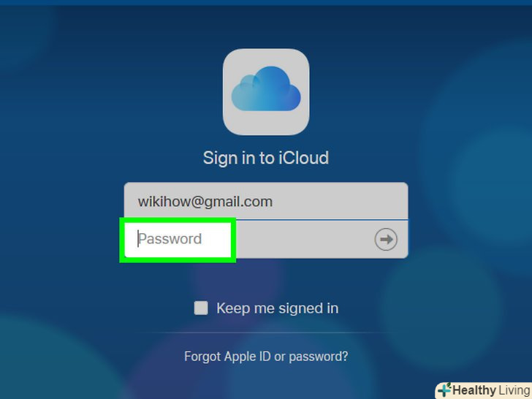Select the gray arrow circle in password row

point(386,240)
